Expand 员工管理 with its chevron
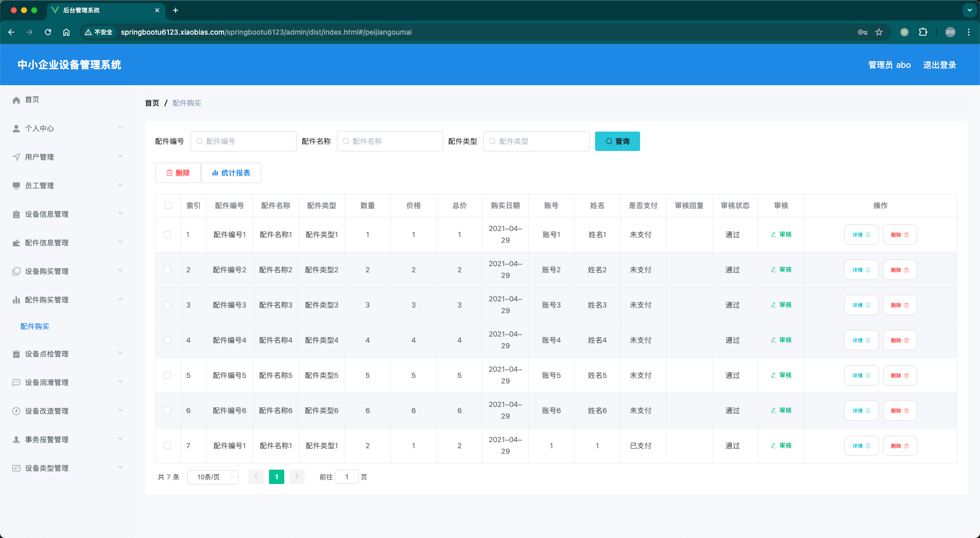The height and width of the screenshot is (538, 980). pyautogui.click(x=120, y=185)
